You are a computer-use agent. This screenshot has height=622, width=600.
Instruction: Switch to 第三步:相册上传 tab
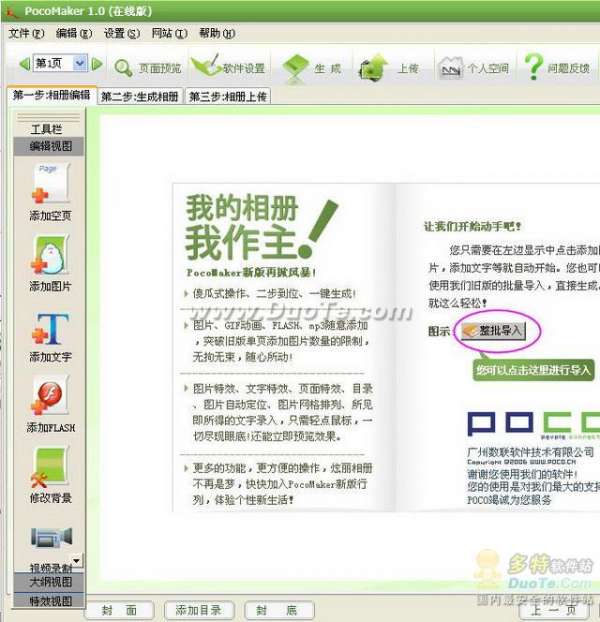pyautogui.click(x=228, y=96)
